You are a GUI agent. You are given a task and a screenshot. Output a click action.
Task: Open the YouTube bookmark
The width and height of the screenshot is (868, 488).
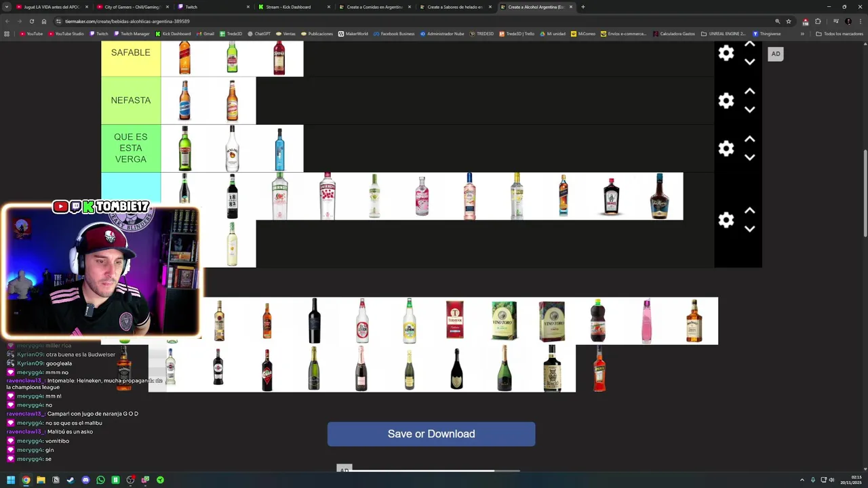pyautogui.click(x=31, y=33)
